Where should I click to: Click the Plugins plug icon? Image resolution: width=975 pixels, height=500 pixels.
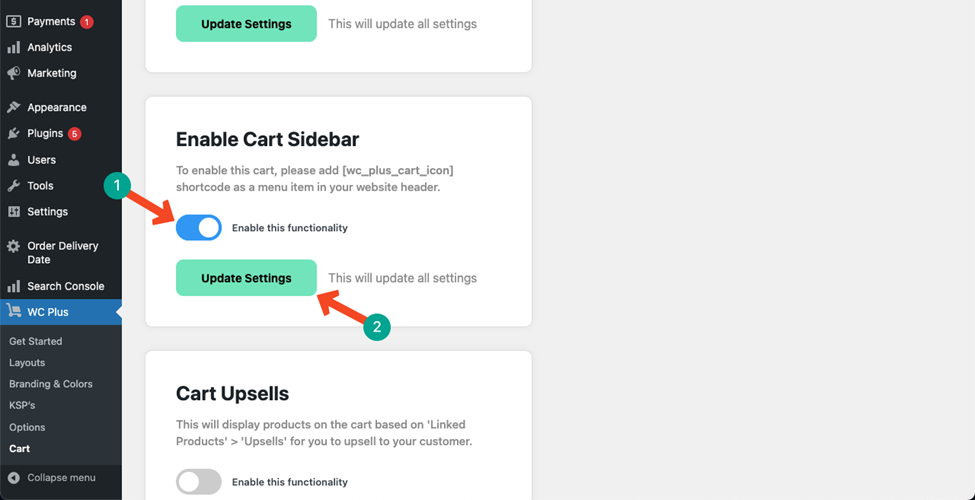(x=13, y=134)
